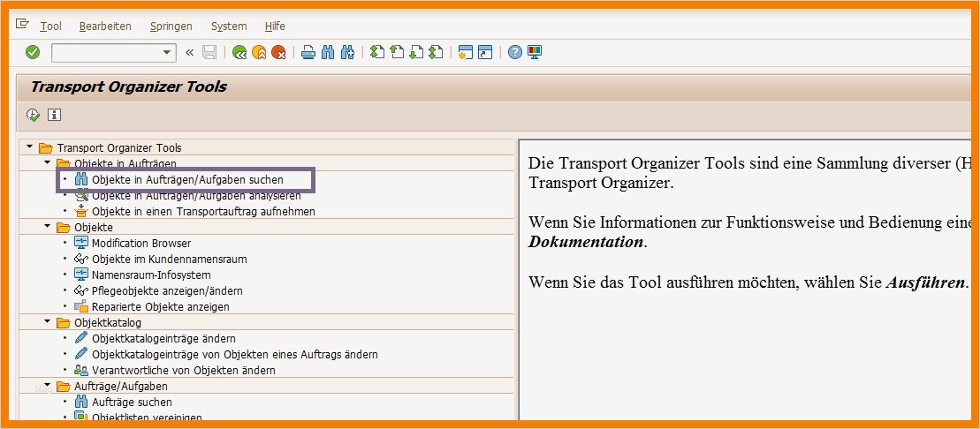
Task: Collapse the Aufträge/Aufgaben folder arrow
Action: pyautogui.click(x=47, y=386)
